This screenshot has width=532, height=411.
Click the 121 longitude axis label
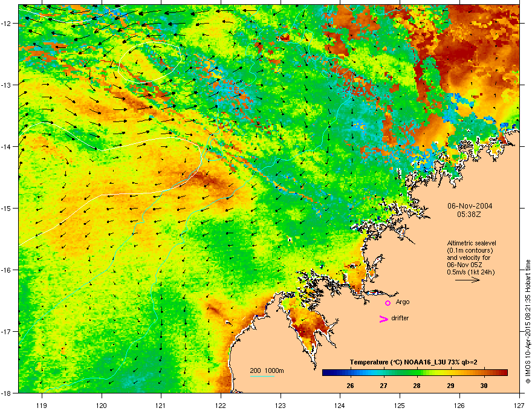161,405
